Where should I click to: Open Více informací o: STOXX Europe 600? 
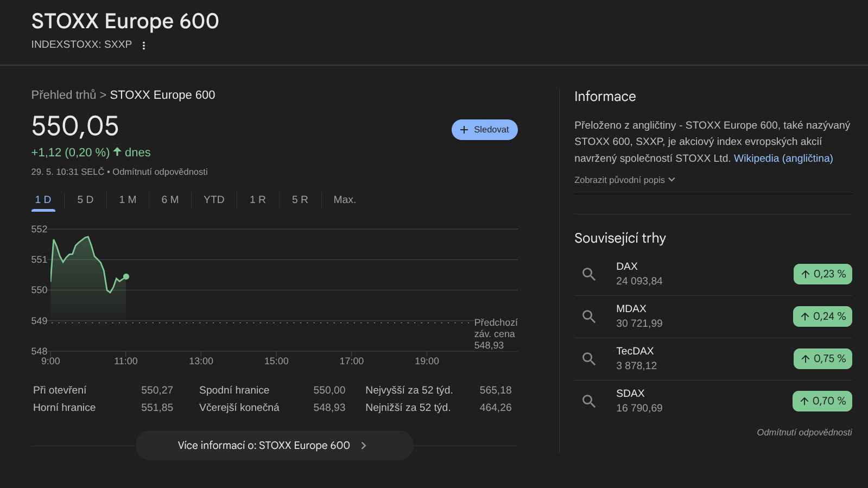[x=275, y=446]
